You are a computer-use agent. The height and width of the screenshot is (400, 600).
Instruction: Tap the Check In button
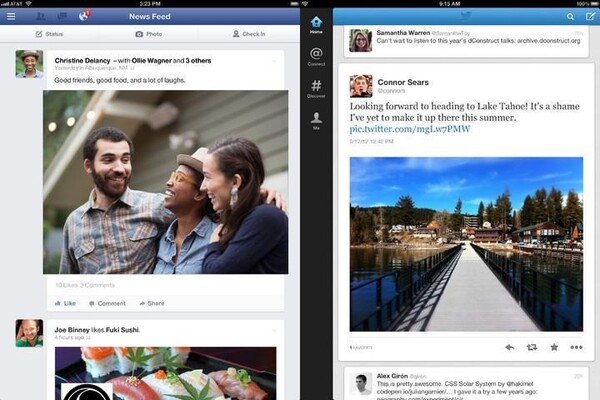point(249,34)
